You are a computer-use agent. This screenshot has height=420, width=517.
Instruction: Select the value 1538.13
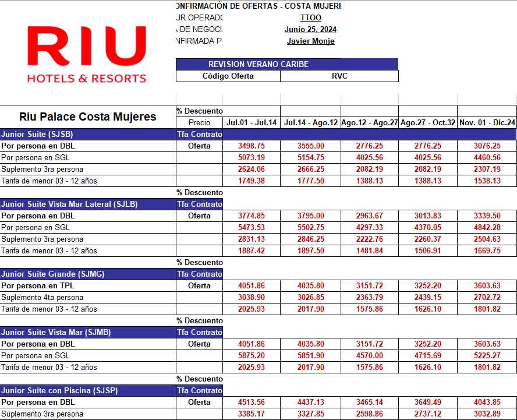487,181
